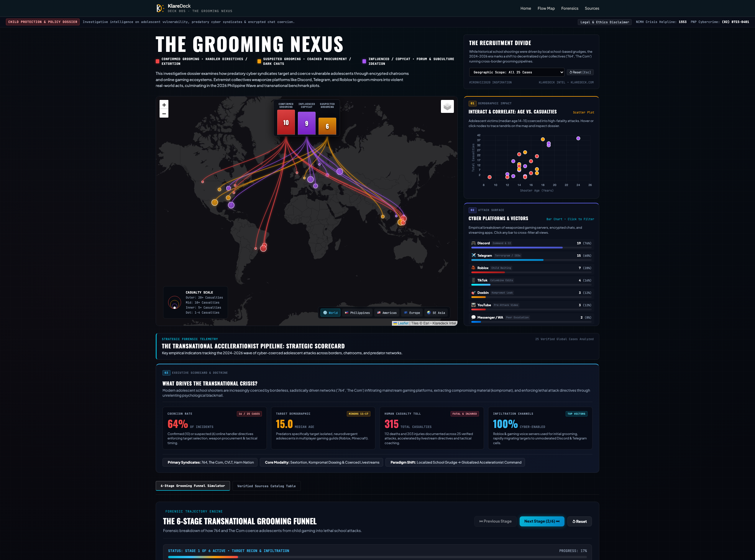Zoom out on the map

tap(164, 113)
